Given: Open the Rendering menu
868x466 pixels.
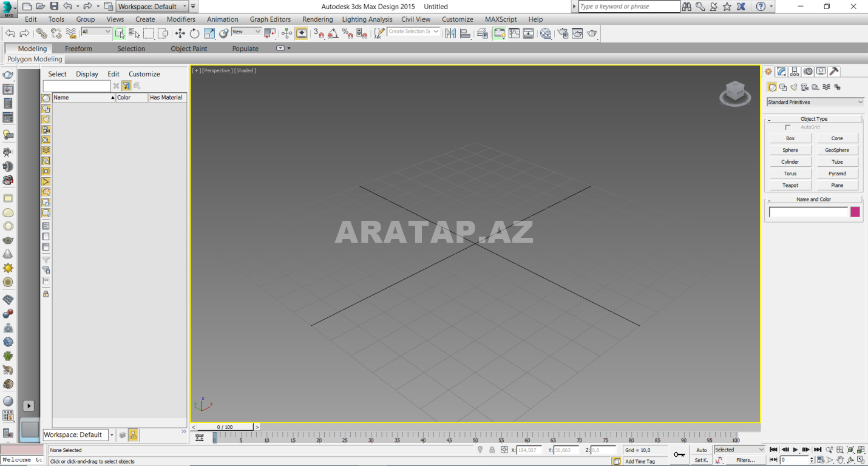Looking at the screenshot, I should coord(317,19).
